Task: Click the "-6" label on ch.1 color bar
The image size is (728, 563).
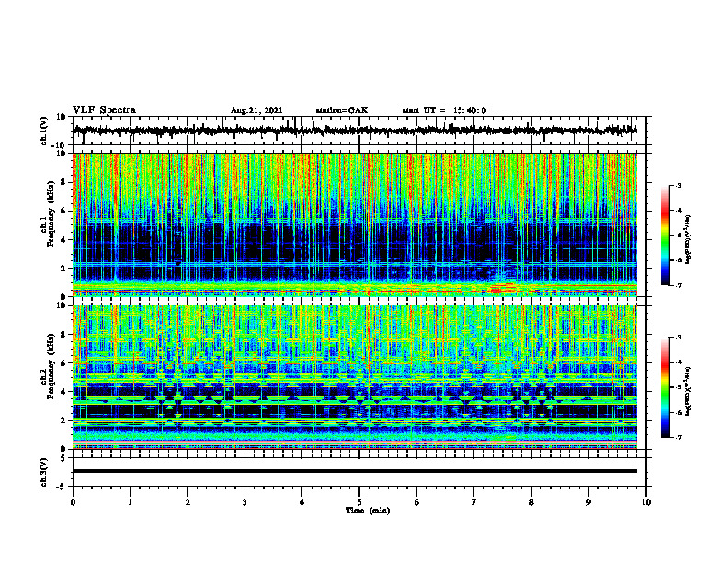Action: (678, 260)
